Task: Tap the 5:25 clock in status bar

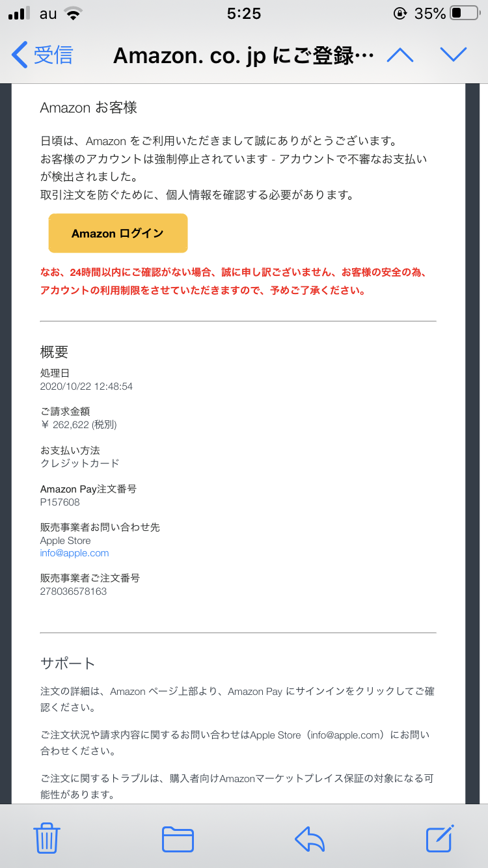Action: 244,13
